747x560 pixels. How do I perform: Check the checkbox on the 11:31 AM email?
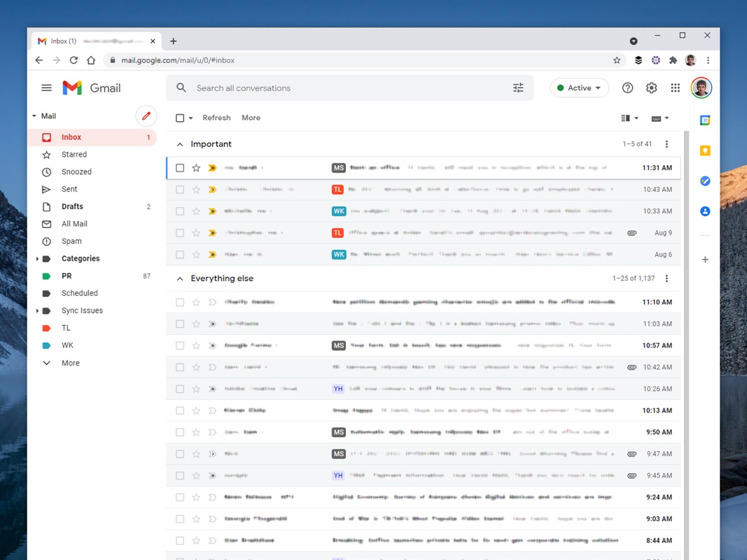pyautogui.click(x=179, y=167)
